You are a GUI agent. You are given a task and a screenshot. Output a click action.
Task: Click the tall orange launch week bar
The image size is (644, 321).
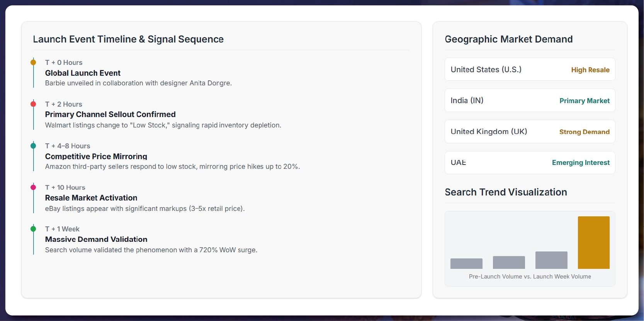click(x=593, y=243)
